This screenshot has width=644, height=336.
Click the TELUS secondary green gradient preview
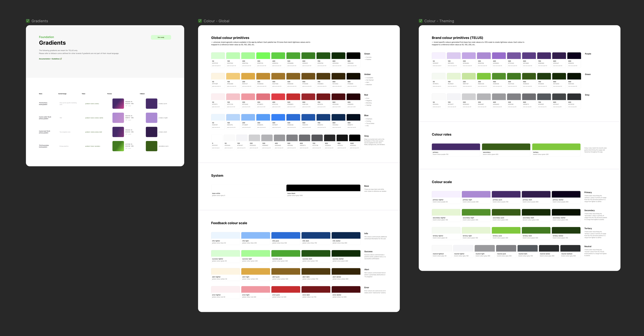click(118, 146)
